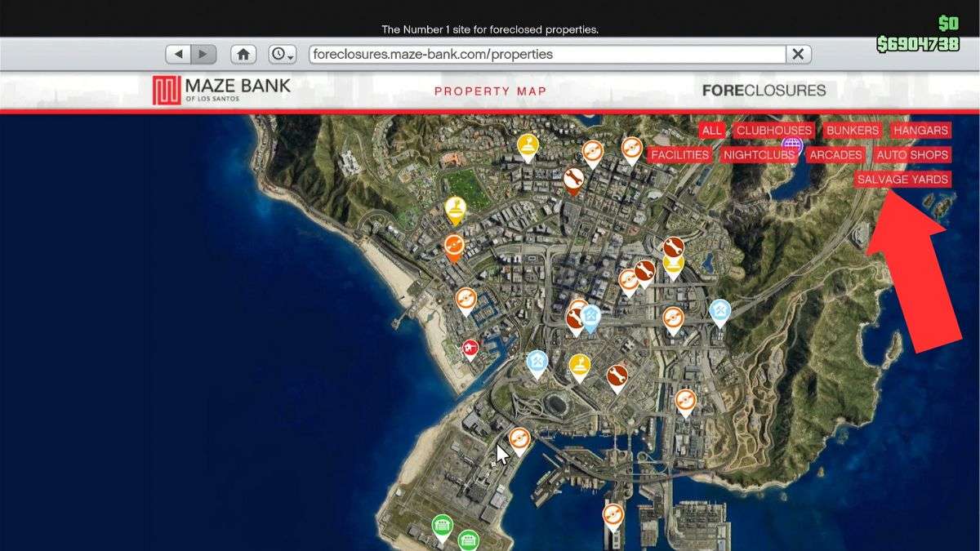The height and width of the screenshot is (551, 980).
Task: Open the browser history clock dropdown
Action: tap(283, 54)
